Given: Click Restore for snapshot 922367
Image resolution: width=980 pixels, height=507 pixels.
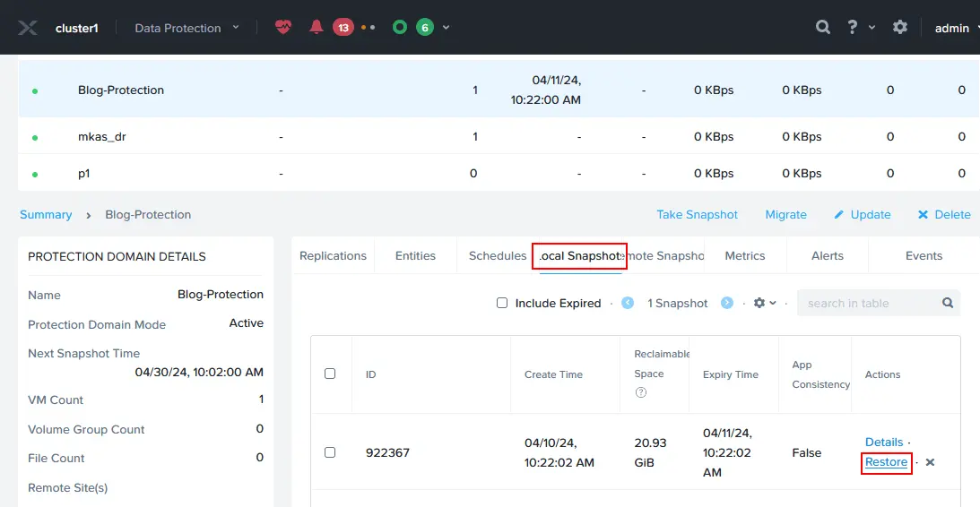Looking at the screenshot, I should 886,462.
